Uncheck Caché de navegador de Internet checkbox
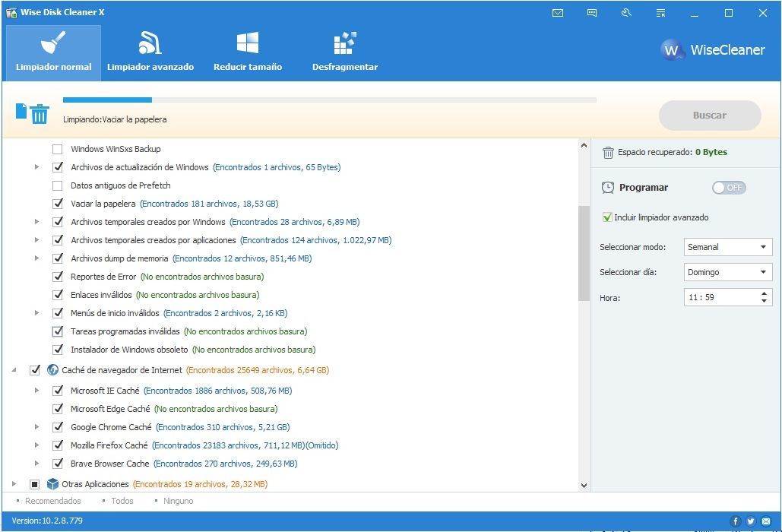 tap(34, 370)
